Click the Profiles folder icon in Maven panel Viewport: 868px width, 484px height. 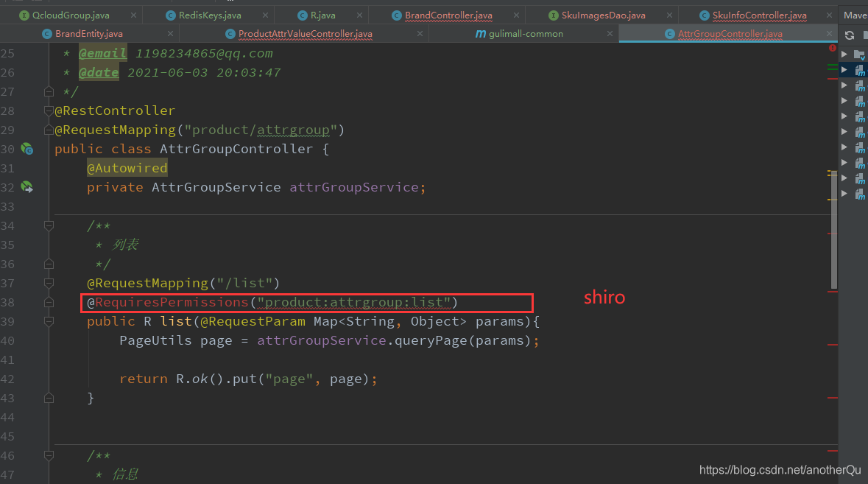(859, 55)
